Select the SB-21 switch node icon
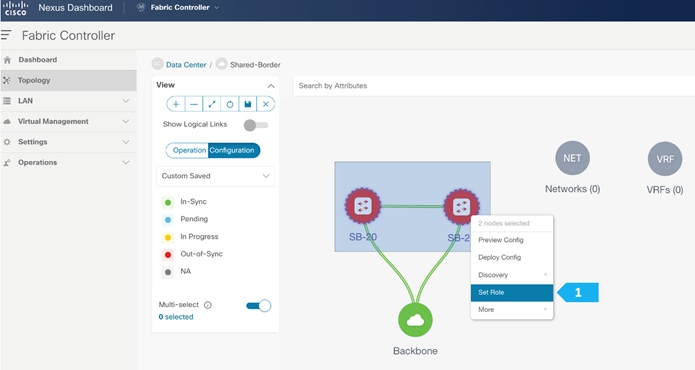This screenshot has width=695, height=370. 461,206
